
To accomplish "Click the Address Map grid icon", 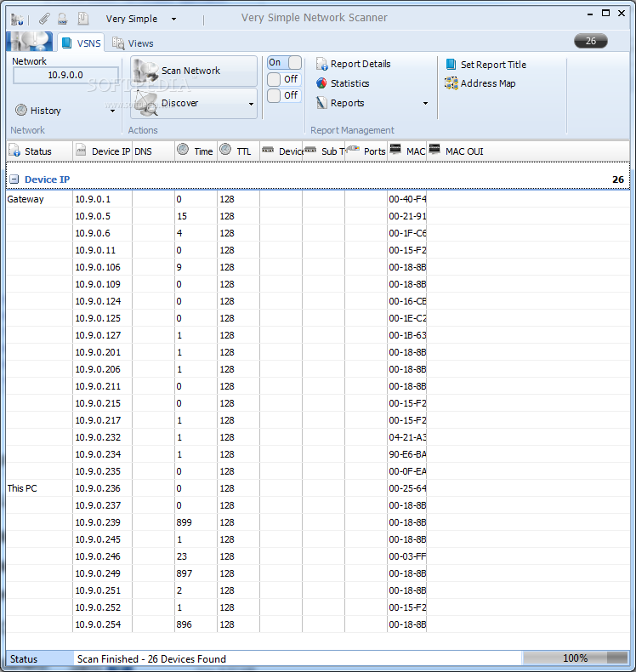I will pos(451,83).
